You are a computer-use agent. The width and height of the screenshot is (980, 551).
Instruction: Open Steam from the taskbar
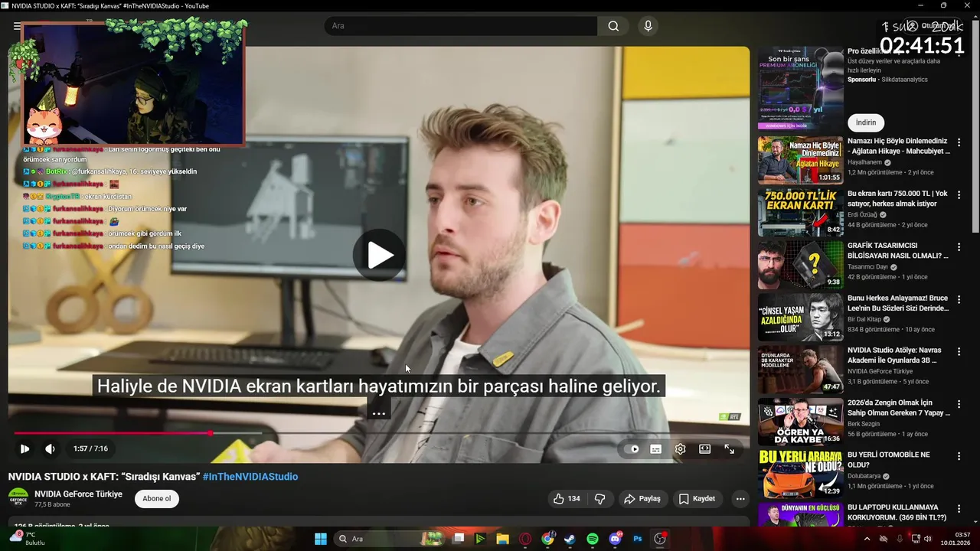point(570,539)
